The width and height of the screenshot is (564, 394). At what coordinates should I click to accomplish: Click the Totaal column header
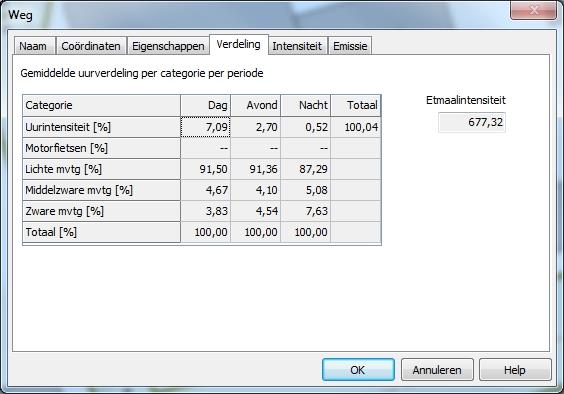click(x=356, y=105)
